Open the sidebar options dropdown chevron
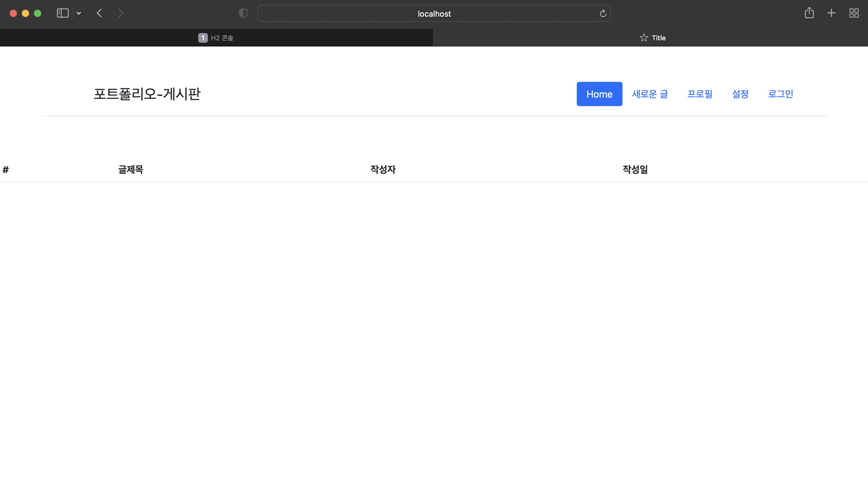This screenshot has width=868, height=493. (x=79, y=13)
